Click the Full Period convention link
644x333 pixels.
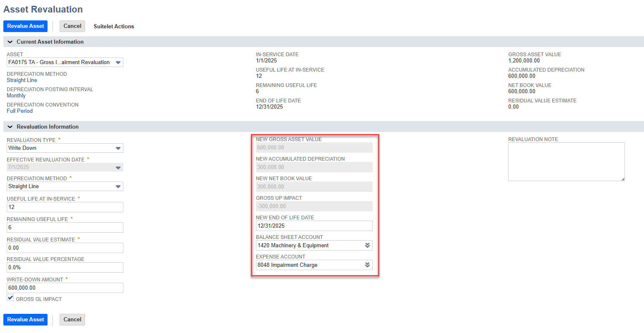point(20,111)
